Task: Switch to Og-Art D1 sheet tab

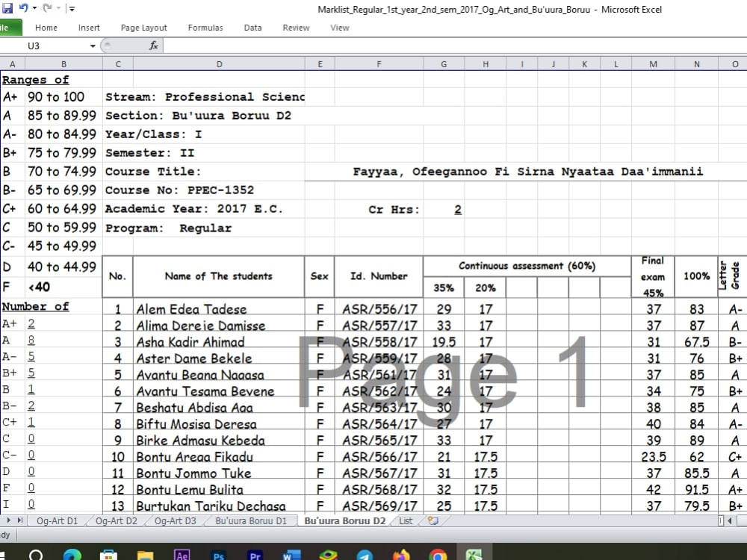Action: pos(58,520)
